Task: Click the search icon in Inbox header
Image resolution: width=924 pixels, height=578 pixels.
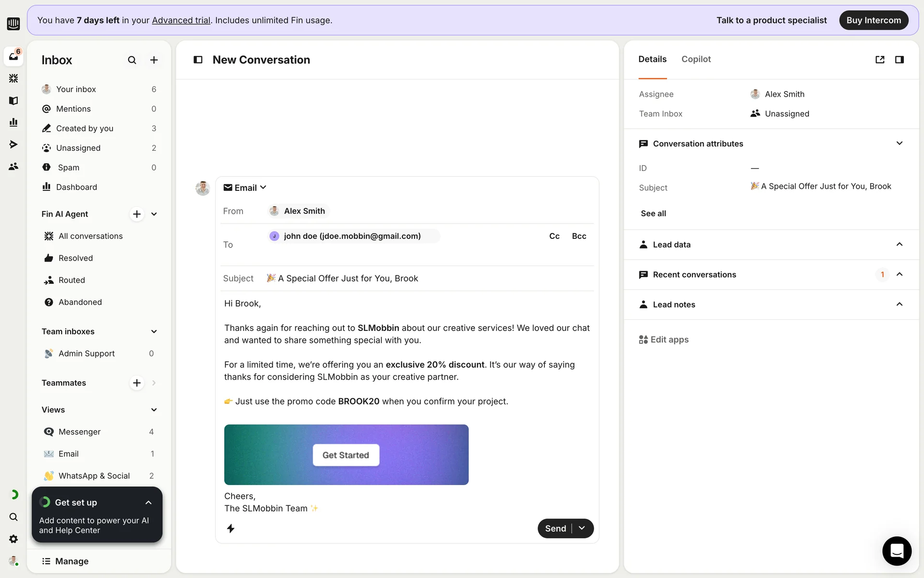Action: coord(132,60)
